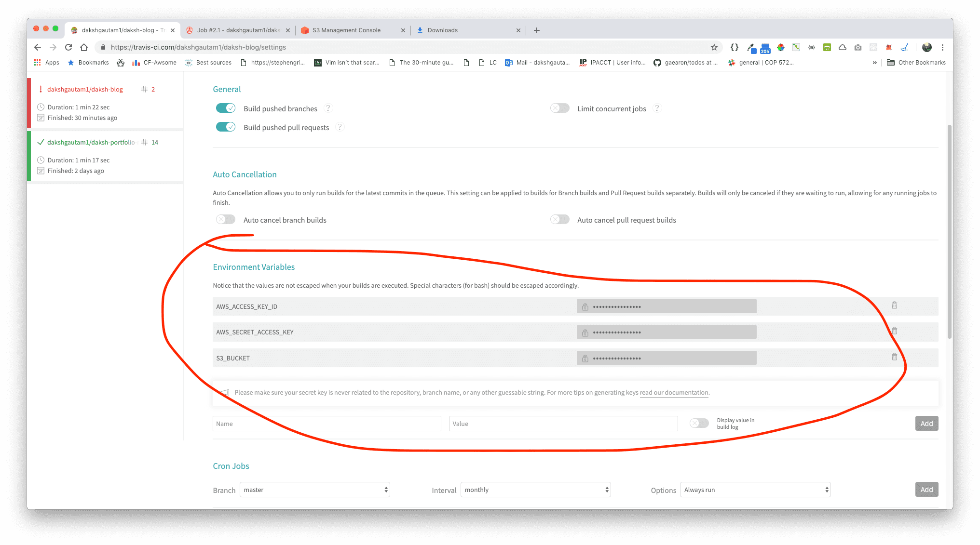Viewport: 980px width, 545px height.
Task: Click the browser address bar URL
Action: coord(198,47)
